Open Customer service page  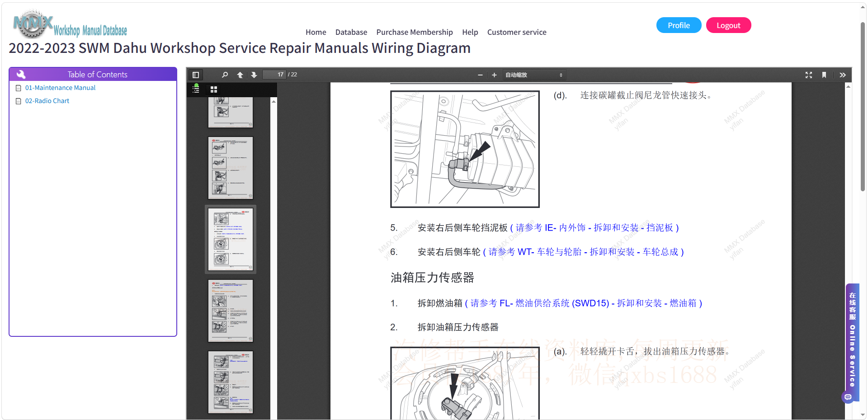click(x=517, y=32)
